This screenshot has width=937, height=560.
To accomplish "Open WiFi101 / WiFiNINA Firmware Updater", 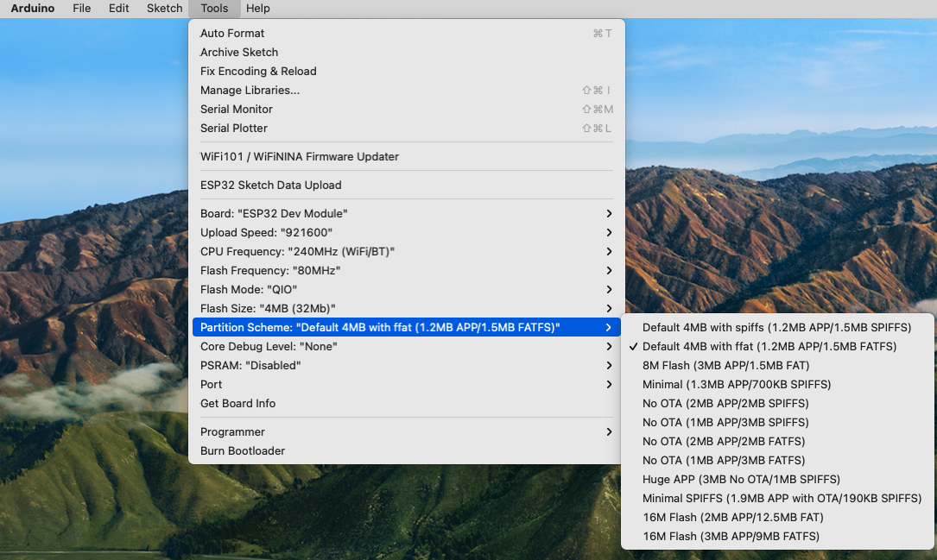I will pyautogui.click(x=407, y=156).
